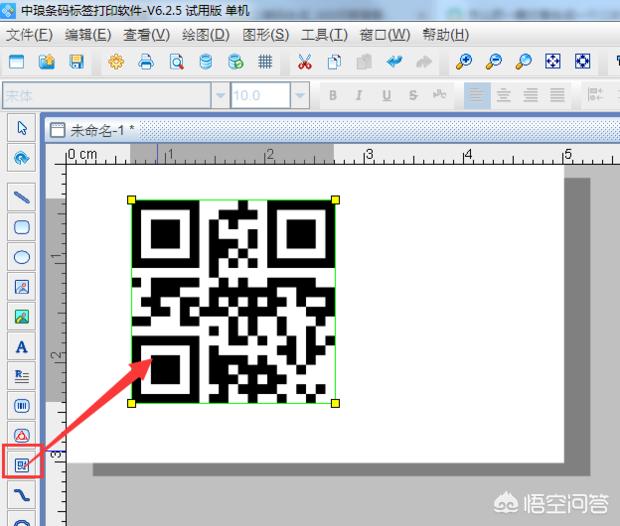
Task: Click the database refresh icon
Action: pos(236,62)
